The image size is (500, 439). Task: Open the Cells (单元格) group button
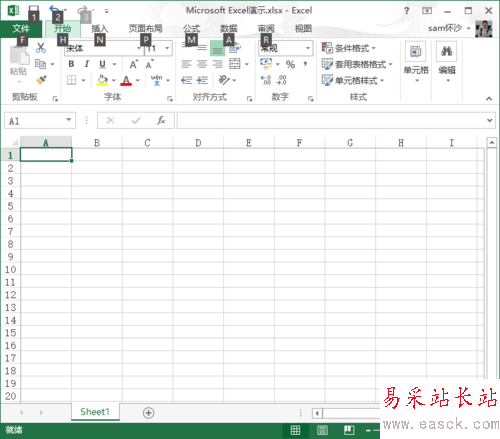416,62
